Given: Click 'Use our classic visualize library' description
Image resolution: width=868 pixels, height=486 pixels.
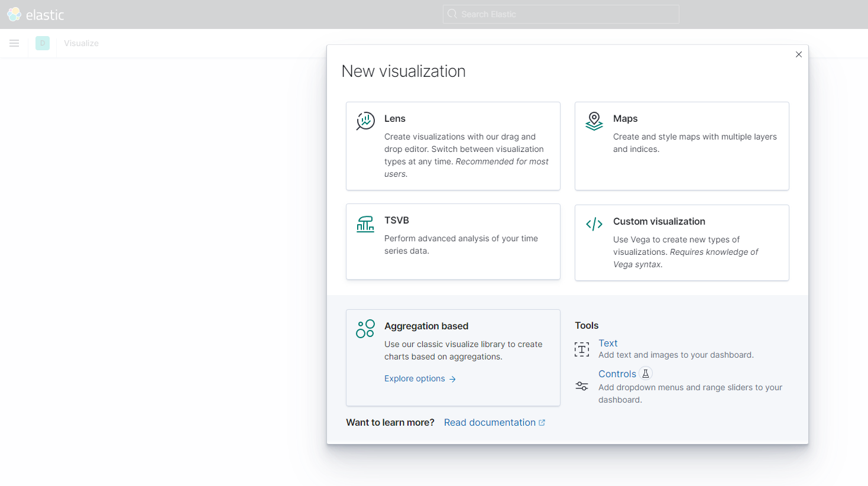Looking at the screenshot, I should coord(463,351).
